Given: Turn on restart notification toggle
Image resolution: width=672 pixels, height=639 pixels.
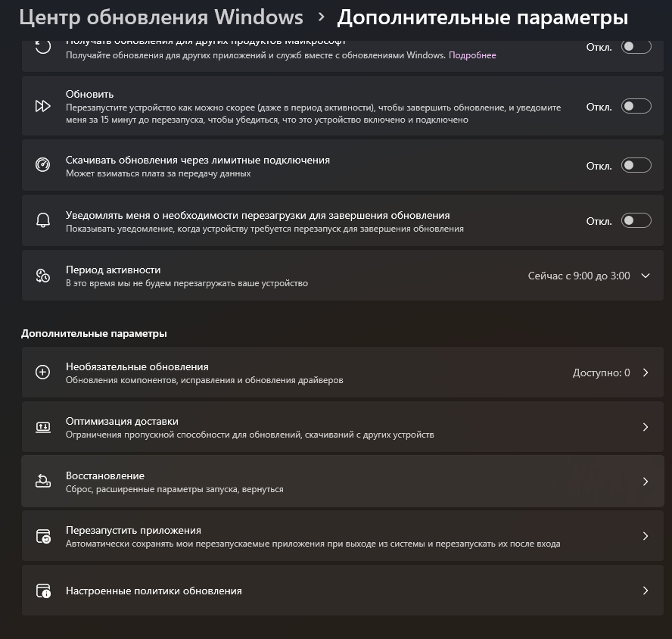Looking at the screenshot, I should click(636, 220).
